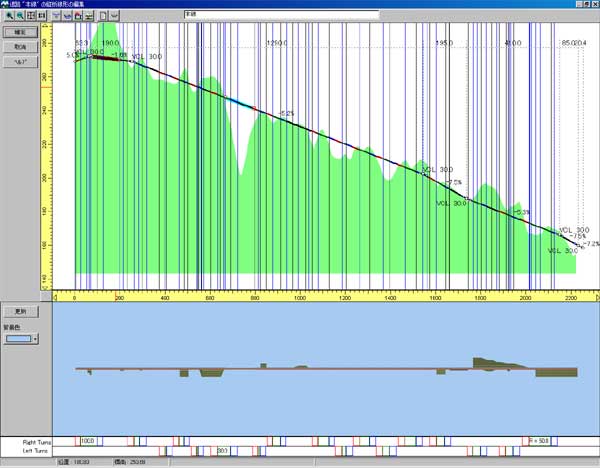Click the 取消 cancel button
Viewport: 600px width, 468px height.
pos(20,47)
